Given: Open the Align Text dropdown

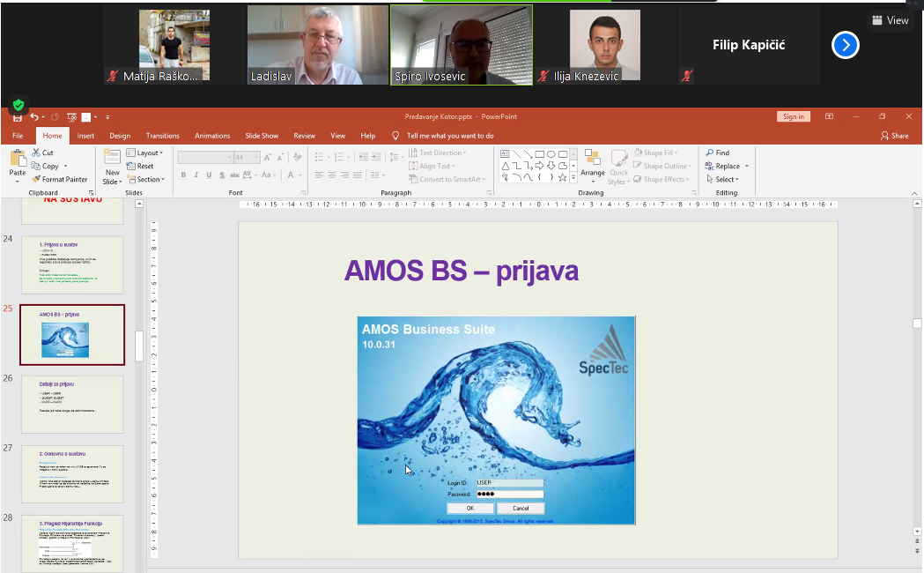Looking at the screenshot, I should 432,167.
